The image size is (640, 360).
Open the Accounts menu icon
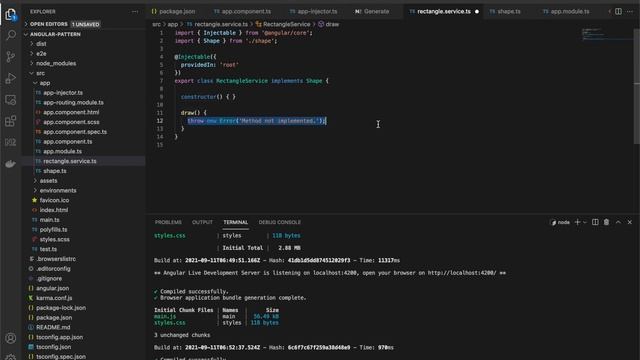point(11,338)
